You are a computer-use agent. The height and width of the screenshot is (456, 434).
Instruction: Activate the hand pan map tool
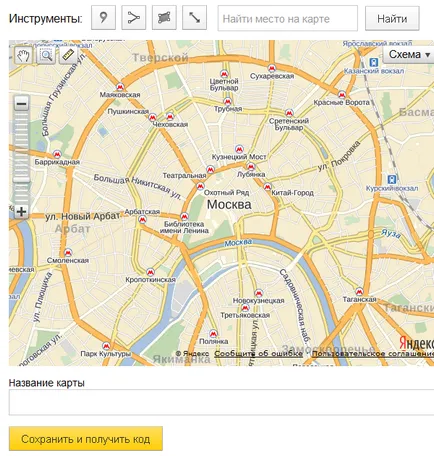coord(23,55)
